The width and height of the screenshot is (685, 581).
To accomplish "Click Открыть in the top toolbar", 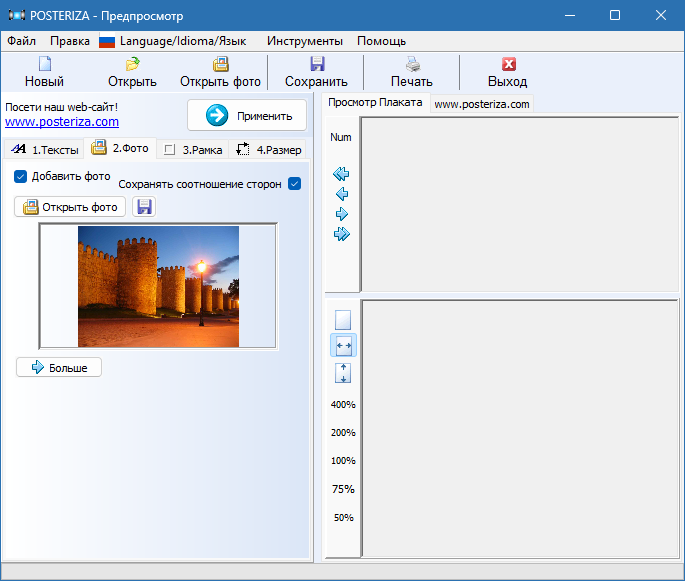I will click(132, 72).
